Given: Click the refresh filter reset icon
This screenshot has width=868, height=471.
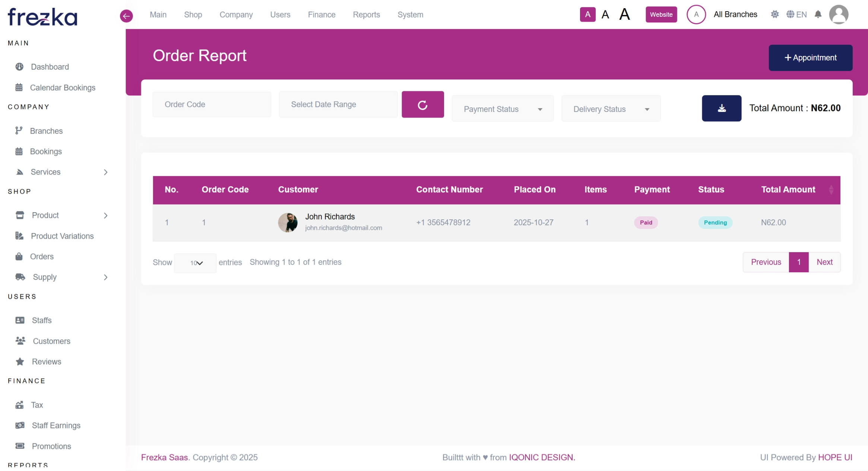Looking at the screenshot, I should pos(422,105).
